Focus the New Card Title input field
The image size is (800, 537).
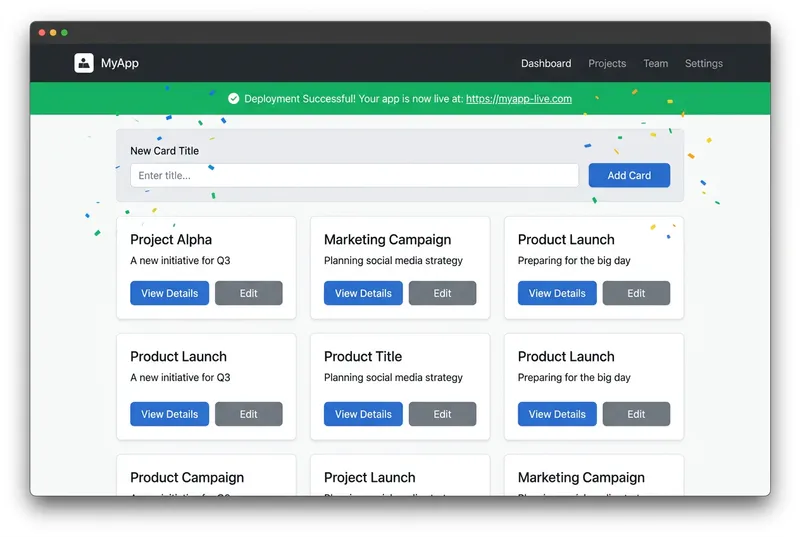(354, 175)
